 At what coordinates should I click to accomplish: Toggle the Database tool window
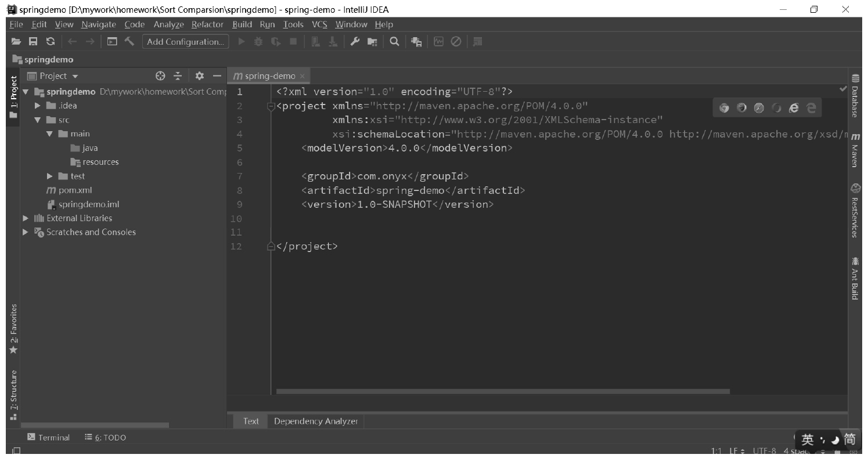(x=855, y=97)
